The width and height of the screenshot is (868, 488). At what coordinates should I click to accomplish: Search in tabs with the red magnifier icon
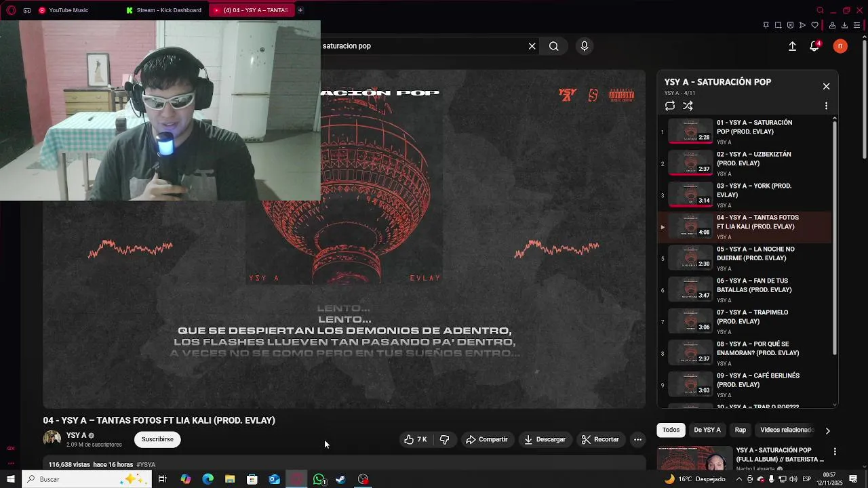(x=820, y=10)
